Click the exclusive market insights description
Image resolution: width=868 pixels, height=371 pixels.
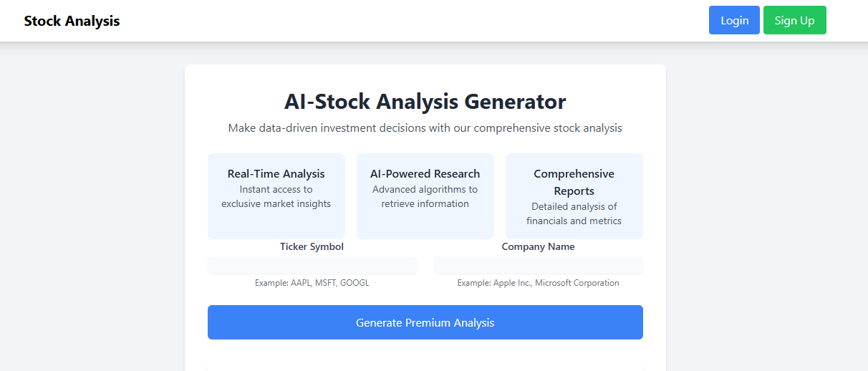276,196
